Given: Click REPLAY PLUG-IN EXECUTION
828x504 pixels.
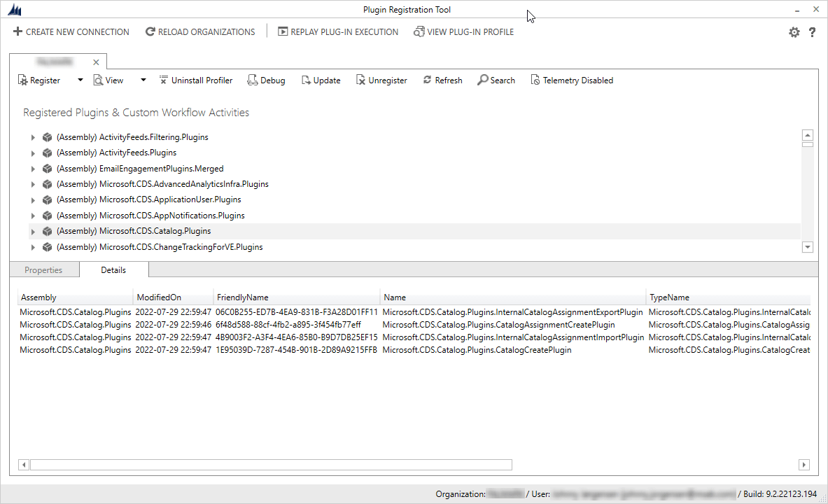Looking at the screenshot, I should 338,31.
